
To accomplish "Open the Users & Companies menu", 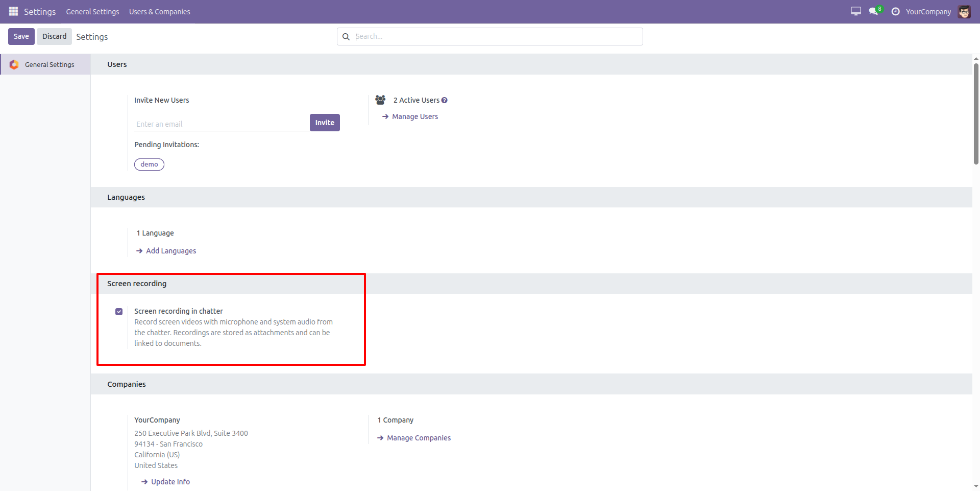I will (160, 12).
